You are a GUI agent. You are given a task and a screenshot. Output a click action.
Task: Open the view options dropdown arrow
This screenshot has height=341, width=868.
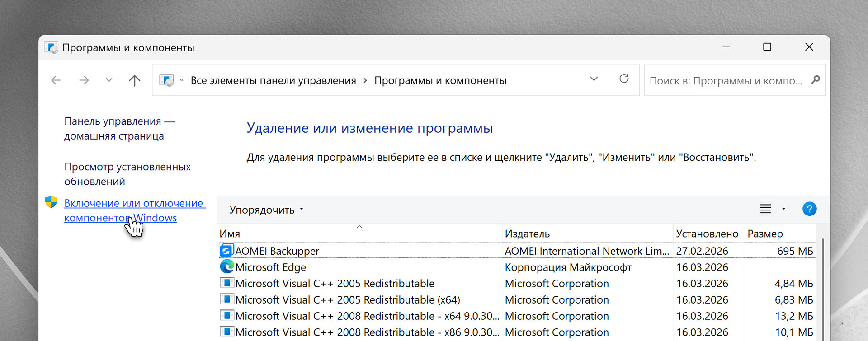point(783,209)
